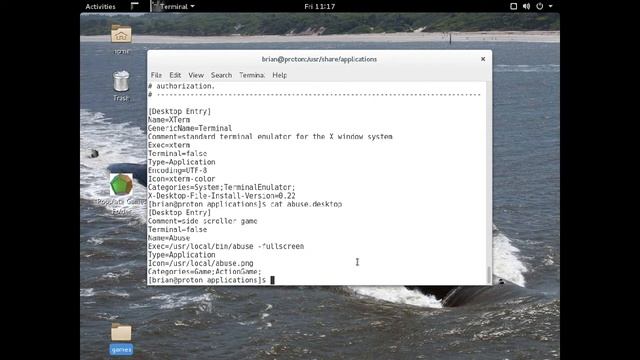Click the line 'Name=XTerm'
This screenshot has width=640, height=360.
[169, 120]
